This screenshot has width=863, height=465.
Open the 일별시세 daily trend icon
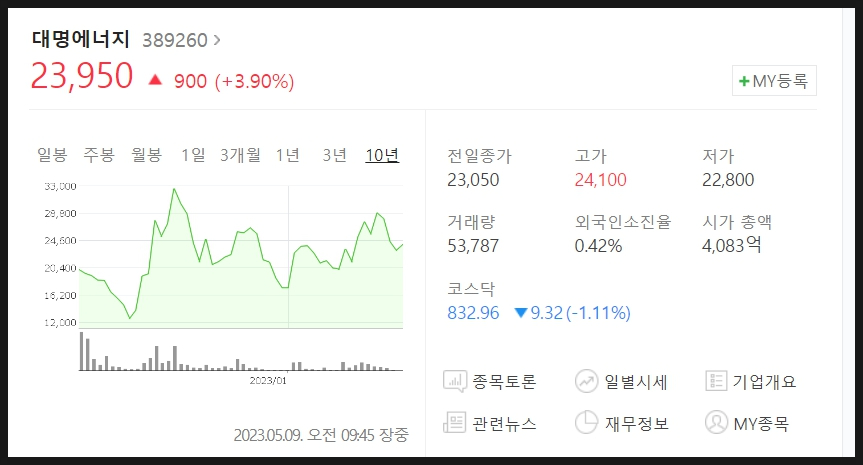tap(586, 381)
